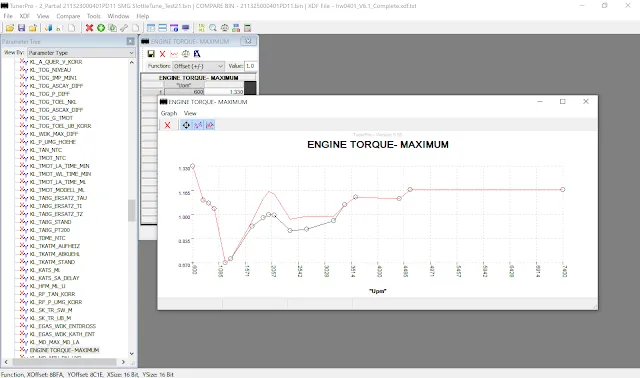This screenshot has height=378, width=640.
Task: Click the red X icon in graph window toolbar
Action: (167, 125)
